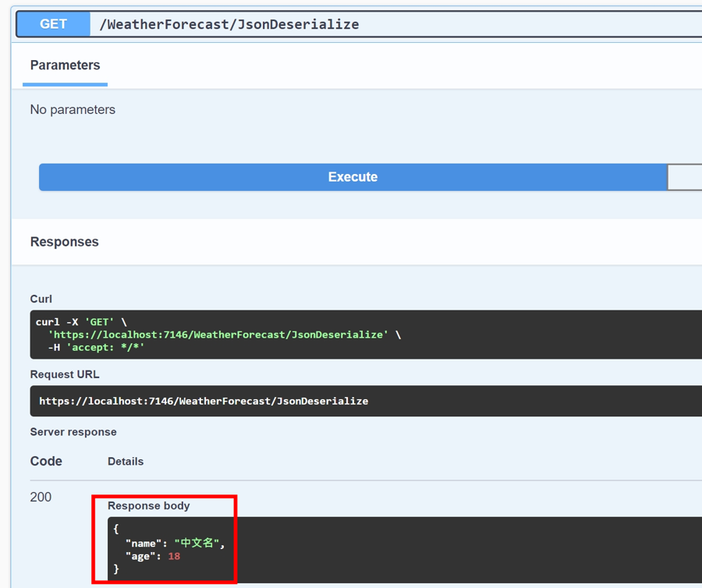Click the accept header line in curl block
Image resolution: width=702 pixels, height=588 pixels.
tap(96, 347)
